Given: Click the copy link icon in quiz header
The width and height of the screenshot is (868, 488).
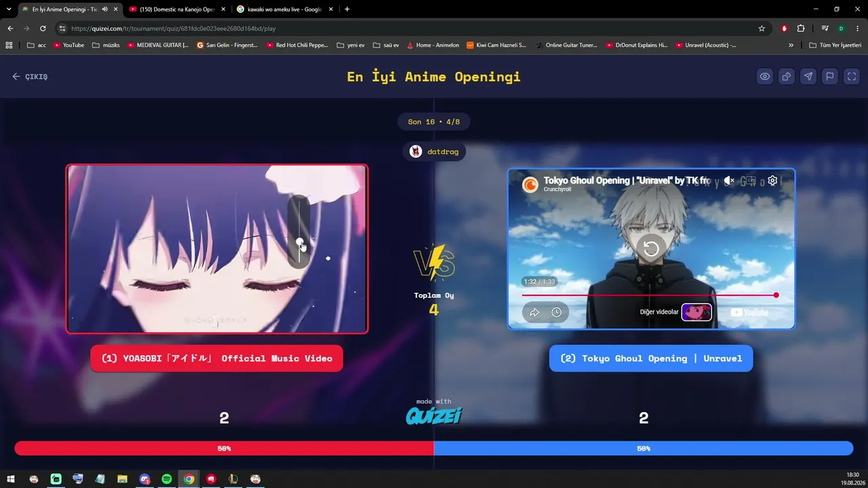Looking at the screenshot, I should (787, 77).
